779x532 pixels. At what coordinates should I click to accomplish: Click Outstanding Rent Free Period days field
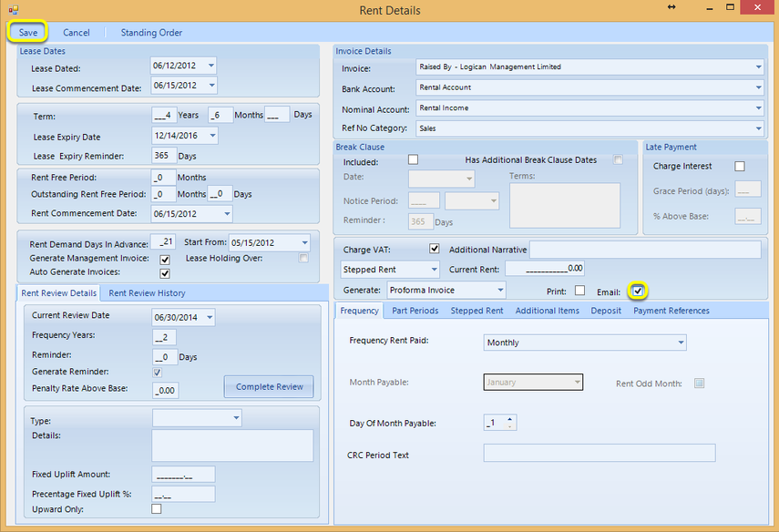click(x=220, y=194)
